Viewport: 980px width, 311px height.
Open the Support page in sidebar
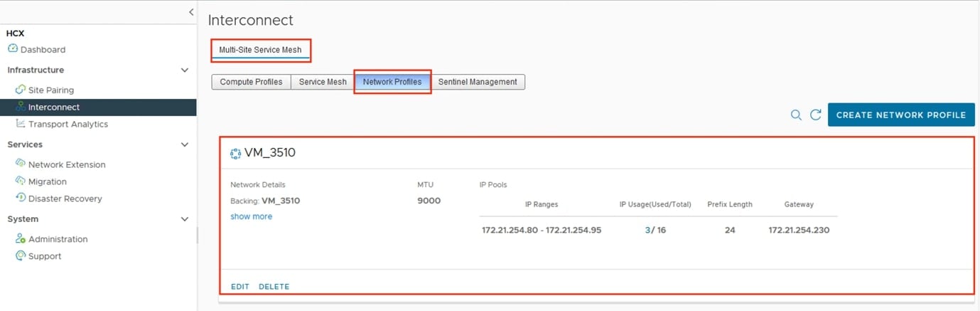click(44, 256)
